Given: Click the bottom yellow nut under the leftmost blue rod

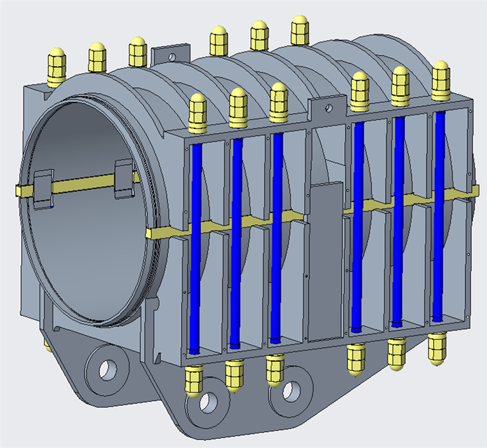Looking at the screenshot, I should point(194,381).
